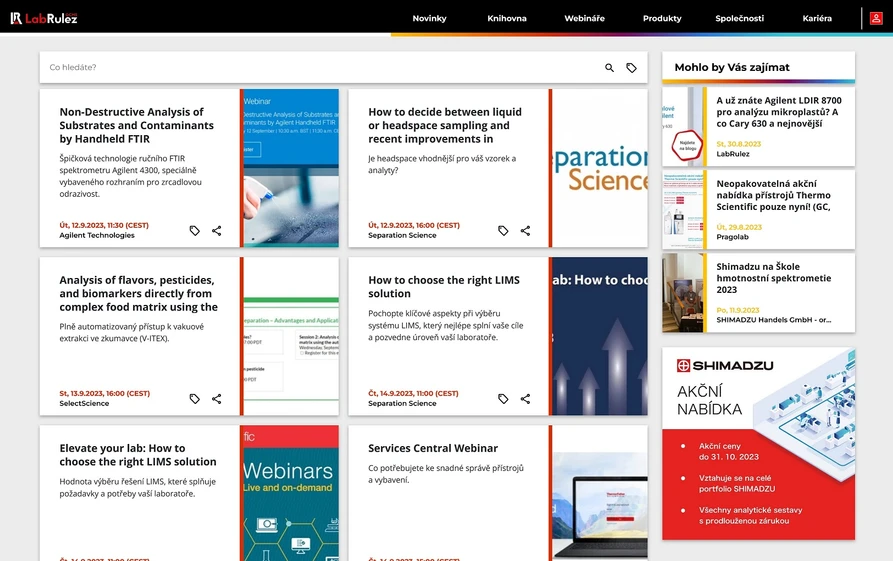
Task: Open user account icon in header
Action: click(x=876, y=18)
